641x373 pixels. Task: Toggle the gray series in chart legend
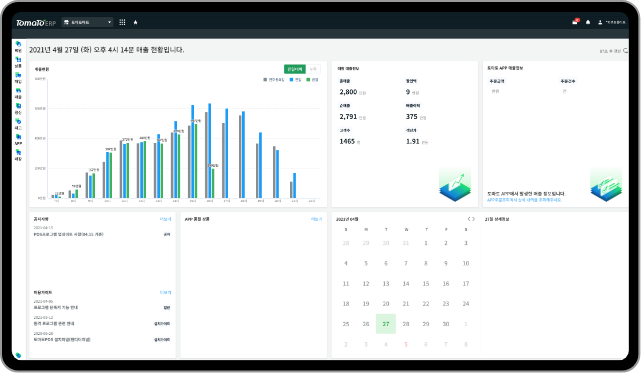pos(273,80)
